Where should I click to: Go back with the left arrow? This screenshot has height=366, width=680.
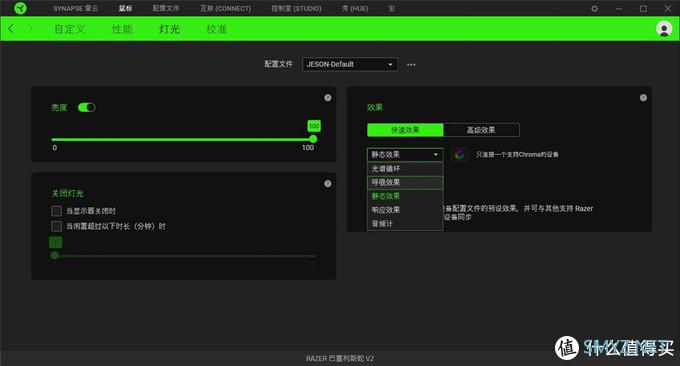point(11,29)
